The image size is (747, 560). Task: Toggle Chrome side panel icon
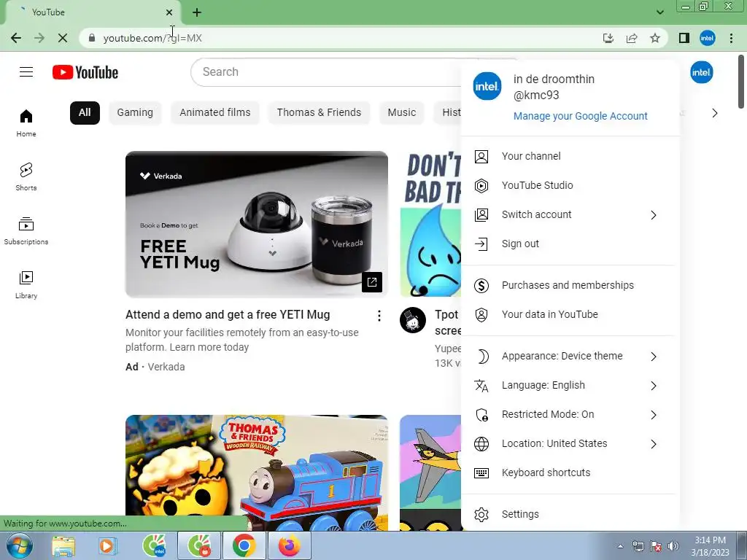click(684, 38)
